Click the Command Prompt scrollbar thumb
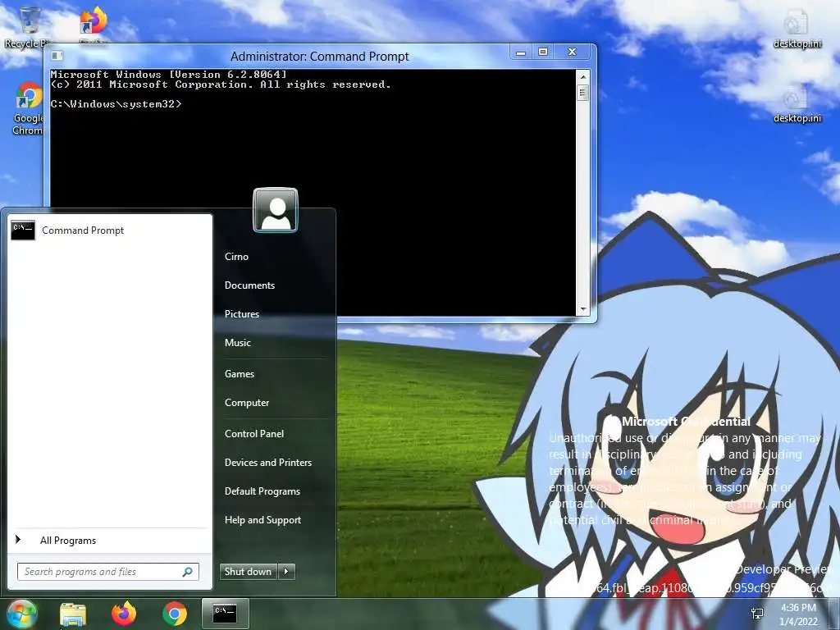This screenshot has height=630, width=840. (x=583, y=93)
